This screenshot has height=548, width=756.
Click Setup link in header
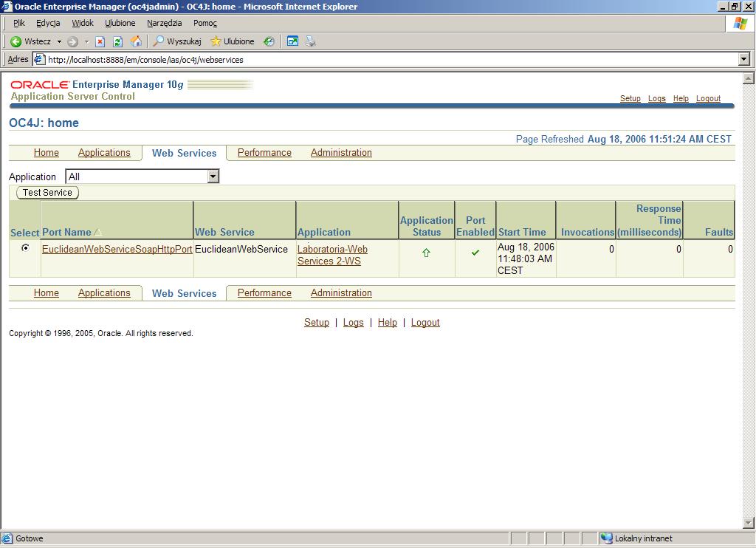tap(630, 98)
